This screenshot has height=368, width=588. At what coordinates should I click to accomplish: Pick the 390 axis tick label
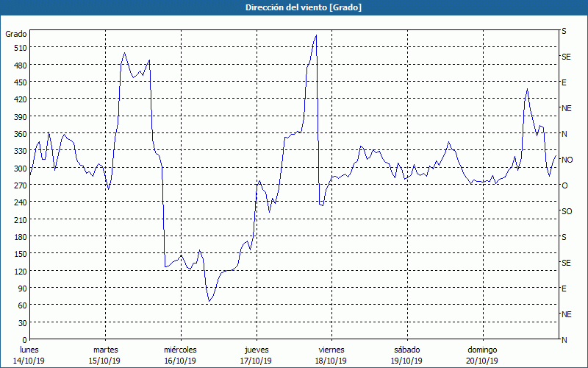(20, 117)
